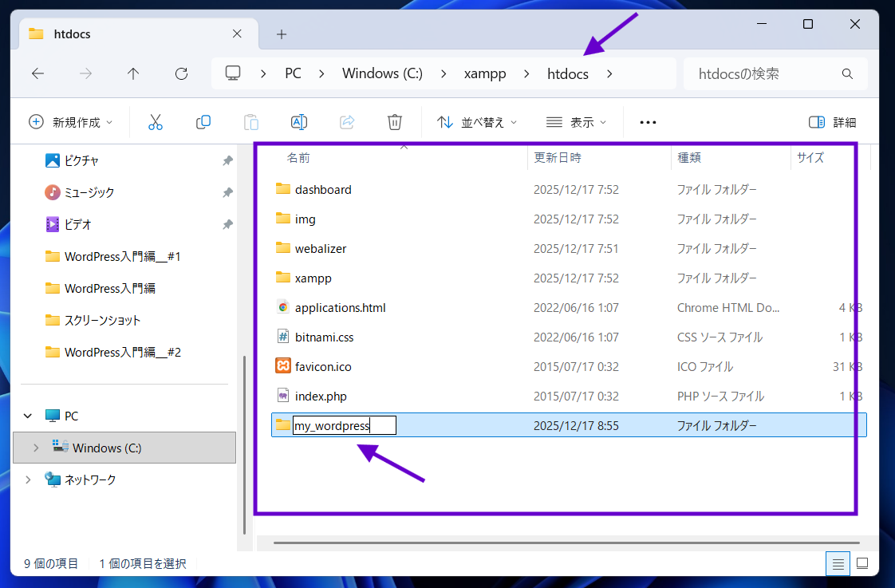Expand the Windows (C:) tree node
The height and width of the screenshot is (588, 895).
coord(35,448)
